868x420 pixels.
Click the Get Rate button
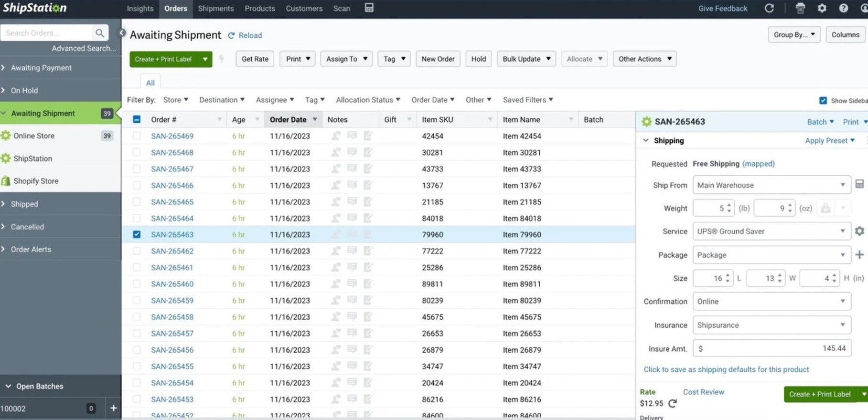click(x=255, y=59)
